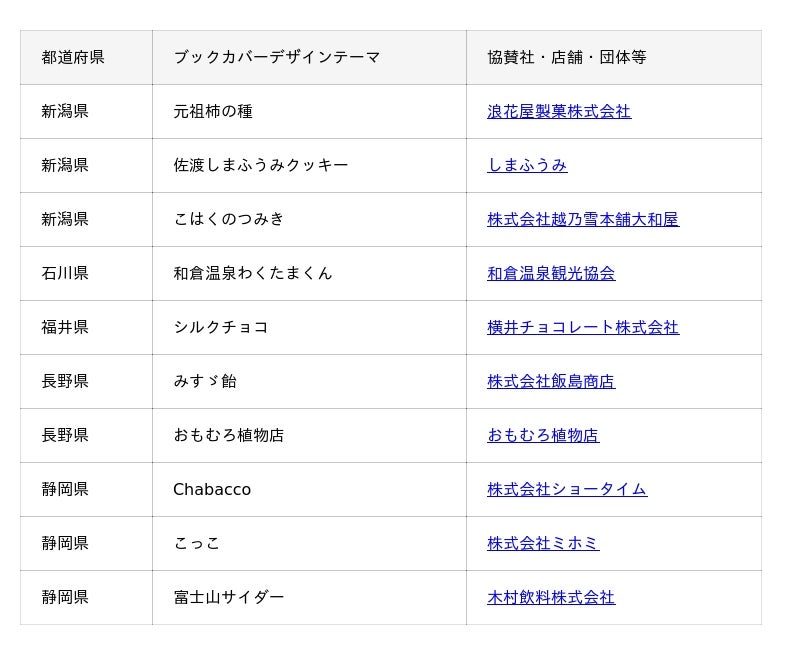
Task: Open the おもむろ植物店 sponsor link
Action: [543, 436]
